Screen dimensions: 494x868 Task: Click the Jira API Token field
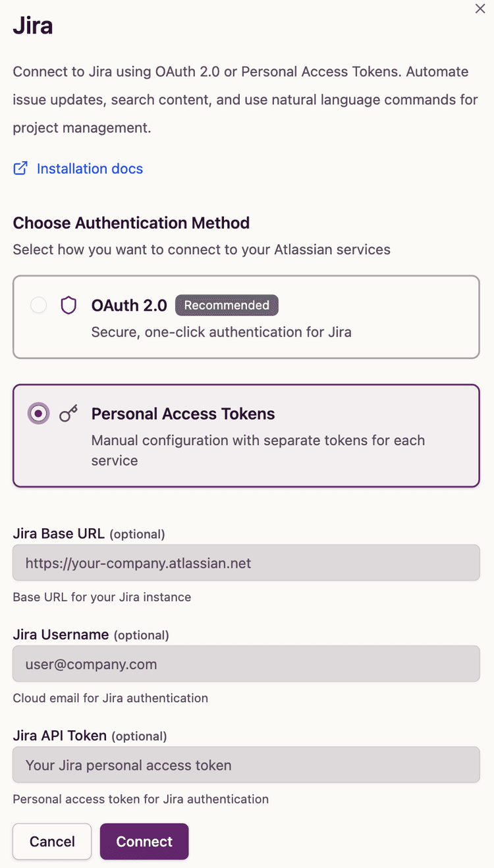click(246, 765)
